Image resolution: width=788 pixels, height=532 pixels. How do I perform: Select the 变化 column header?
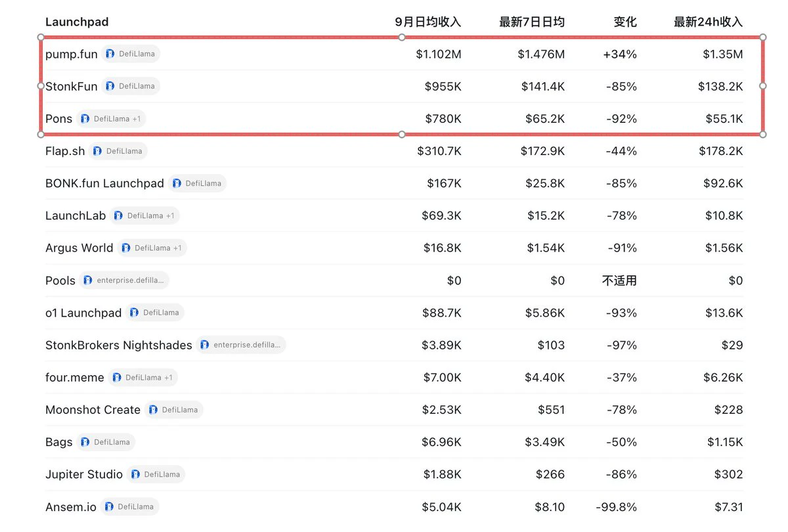point(625,22)
